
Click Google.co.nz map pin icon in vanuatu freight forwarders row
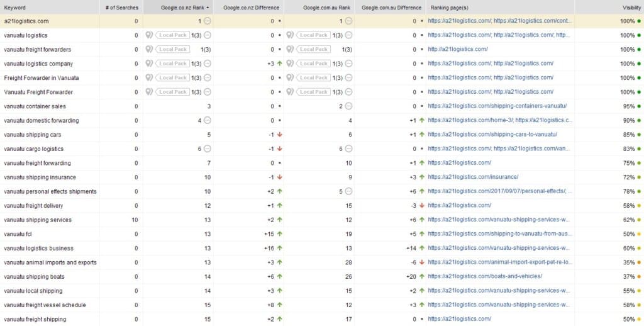pos(149,49)
